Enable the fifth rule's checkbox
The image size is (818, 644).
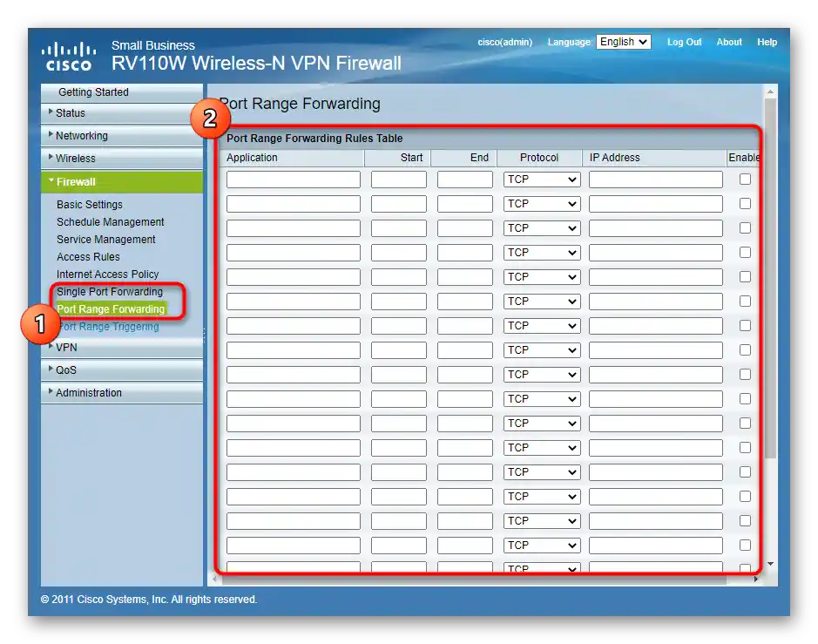point(745,276)
